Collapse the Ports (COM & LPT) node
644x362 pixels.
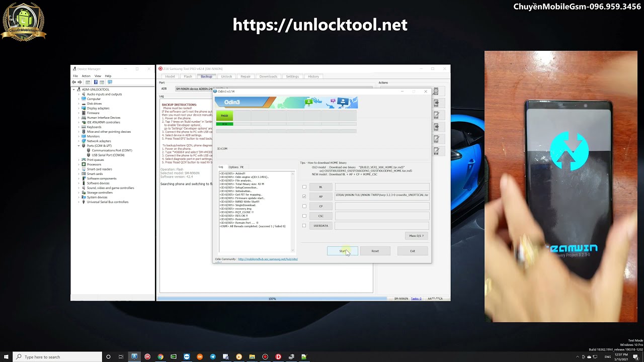click(x=79, y=146)
